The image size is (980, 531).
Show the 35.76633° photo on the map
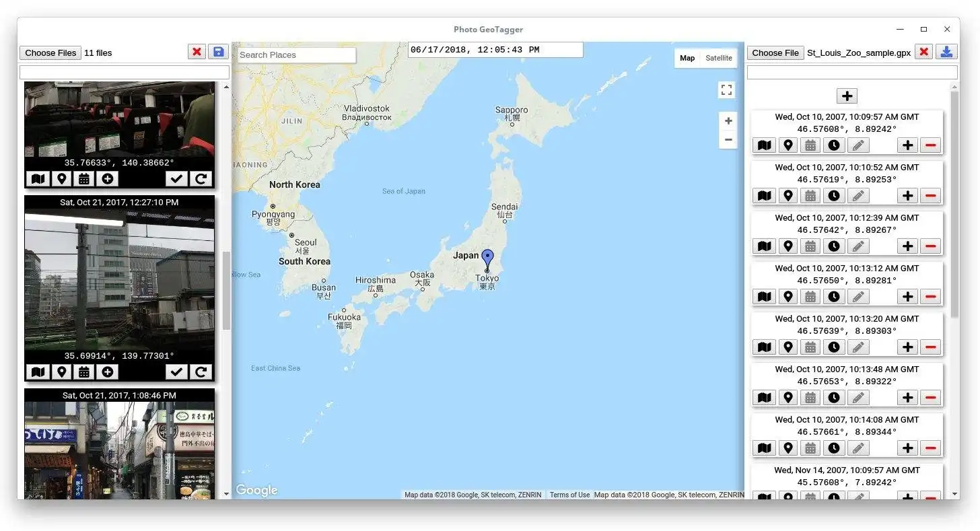(x=38, y=178)
